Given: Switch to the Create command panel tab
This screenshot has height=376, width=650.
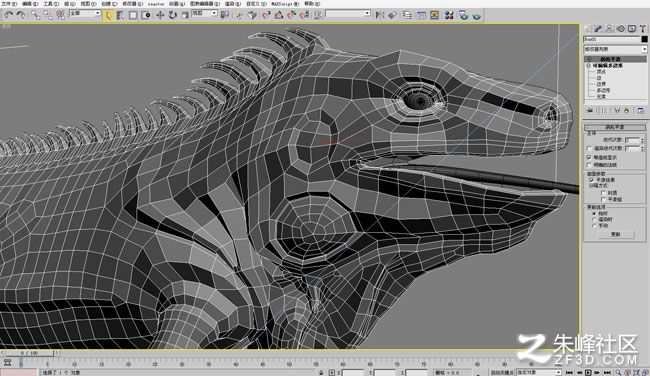Looking at the screenshot, I should [588, 29].
